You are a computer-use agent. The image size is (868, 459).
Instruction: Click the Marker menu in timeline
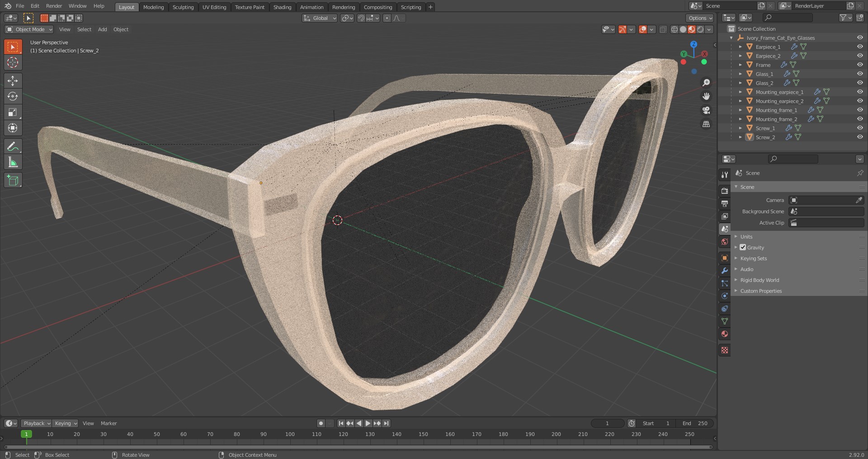(108, 423)
